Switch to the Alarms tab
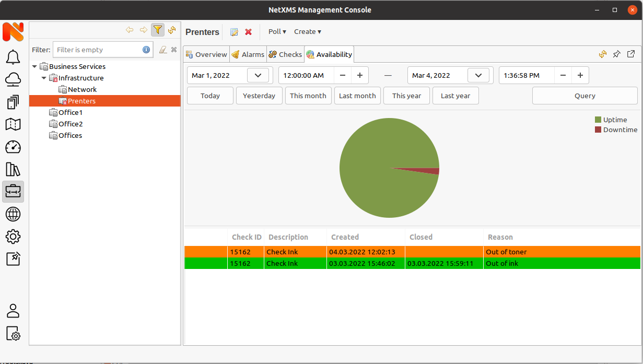 coord(248,54)
